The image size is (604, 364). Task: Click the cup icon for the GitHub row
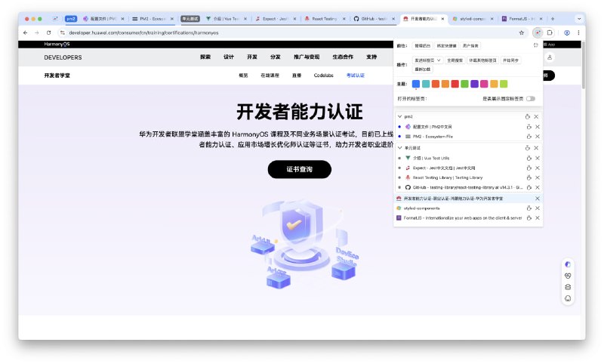pos(529,187)
